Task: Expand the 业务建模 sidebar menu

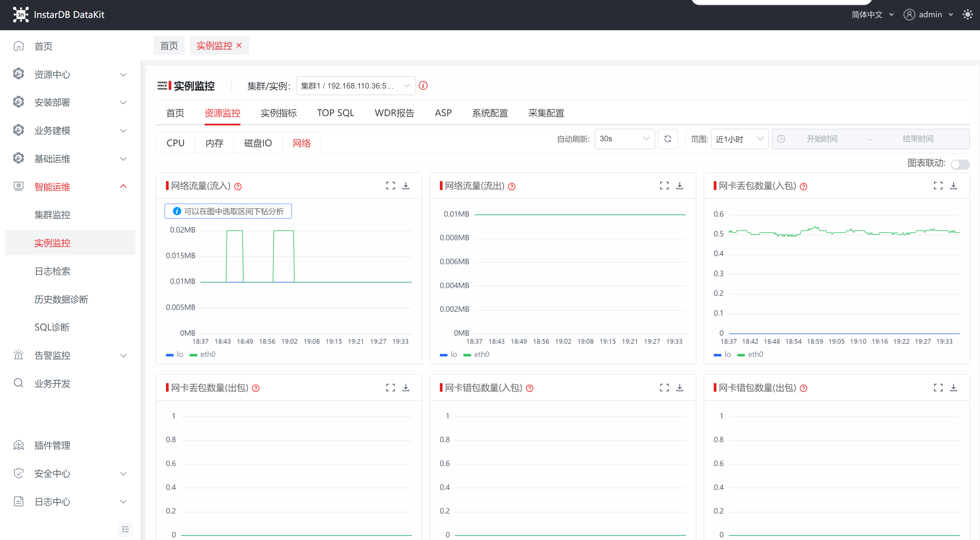Action: point(70,130)
